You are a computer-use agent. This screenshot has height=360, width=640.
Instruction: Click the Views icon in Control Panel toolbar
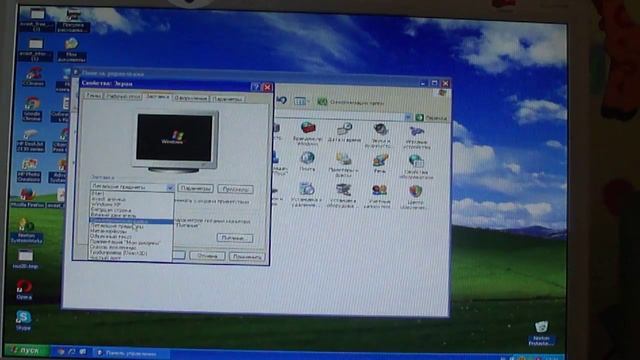pos(301,101)
